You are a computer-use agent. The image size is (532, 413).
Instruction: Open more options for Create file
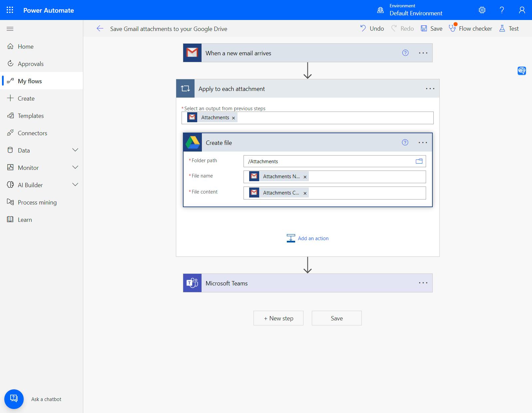coord(423,143)
